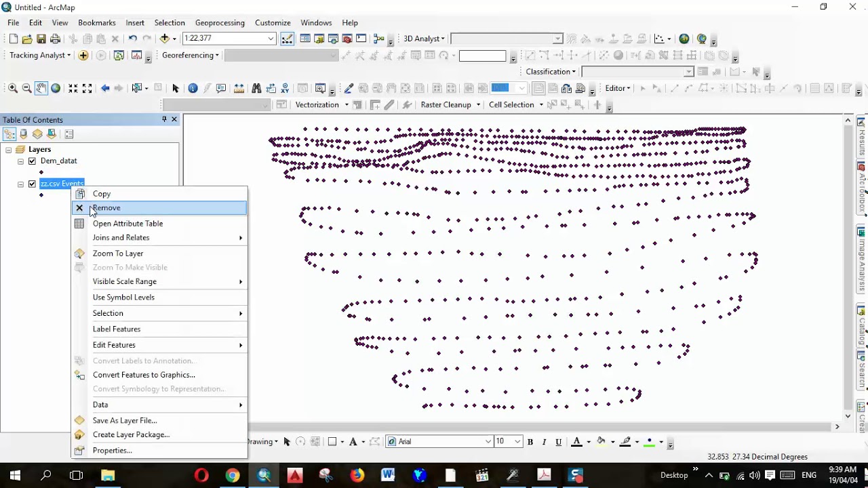Activate the Pan hand tool
Viewport: 868px width, 488px height.
[41, 88]
